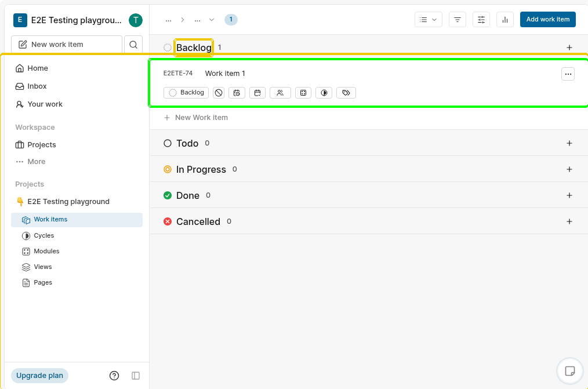The height and width of the screenshot is (389, 588).
Task: Expand the breadcrumb chevron dropdown
Action: pyautogui.click(x=212, y=20)
